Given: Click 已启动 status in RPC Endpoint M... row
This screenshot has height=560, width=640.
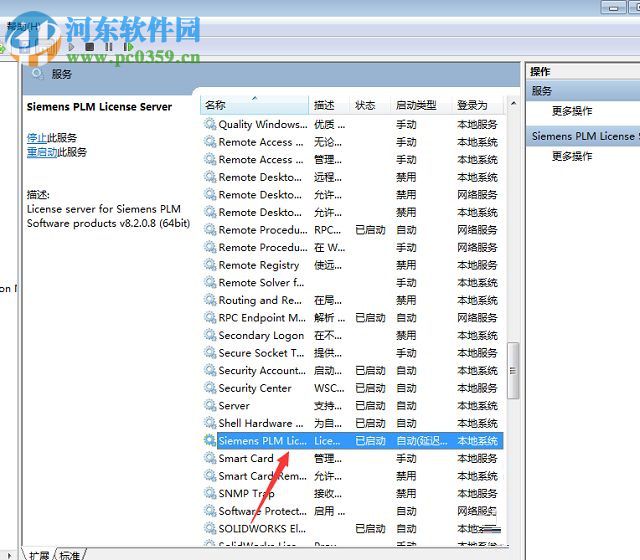Looking at the screenshot, I should [370, 318].
